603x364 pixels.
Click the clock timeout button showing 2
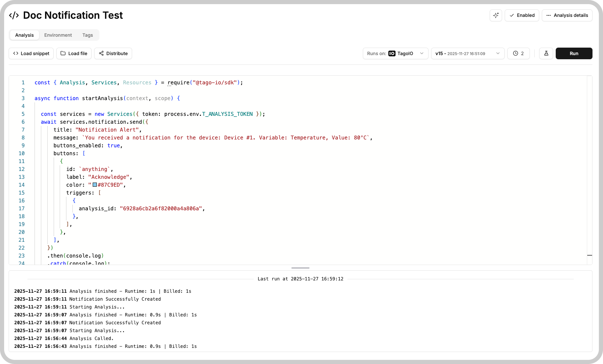click(519, 54)
